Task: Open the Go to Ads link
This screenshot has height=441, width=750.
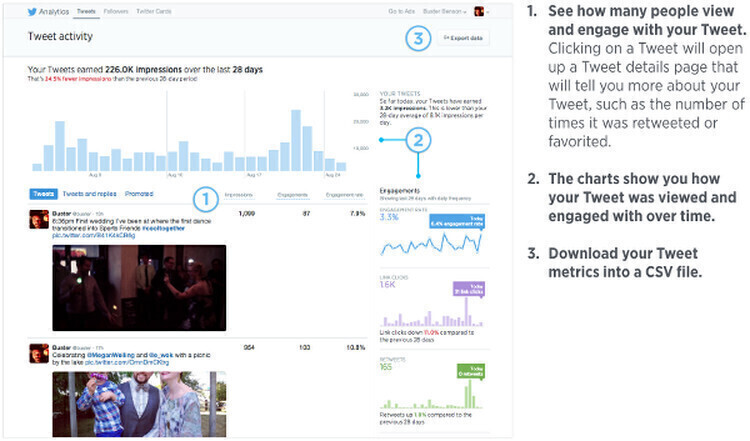Action: tap(400, 11)
